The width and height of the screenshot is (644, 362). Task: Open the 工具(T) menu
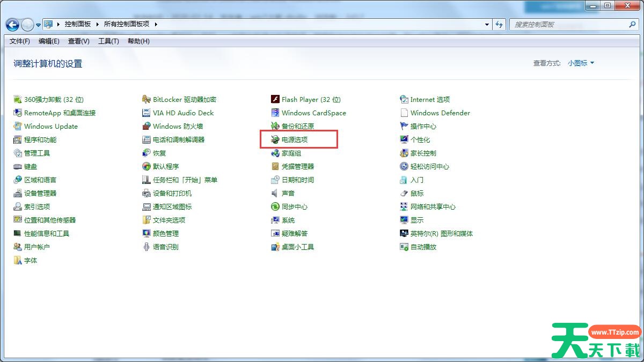tap(108, 41)
